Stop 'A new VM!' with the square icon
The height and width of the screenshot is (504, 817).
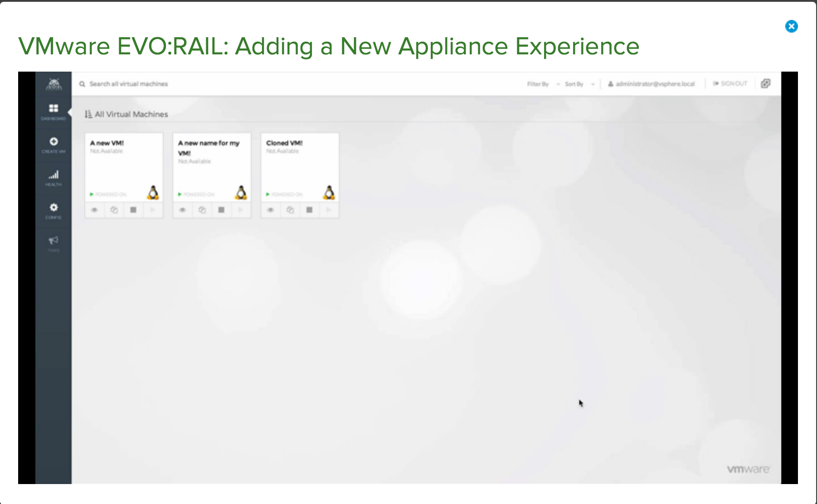[133, 210]
